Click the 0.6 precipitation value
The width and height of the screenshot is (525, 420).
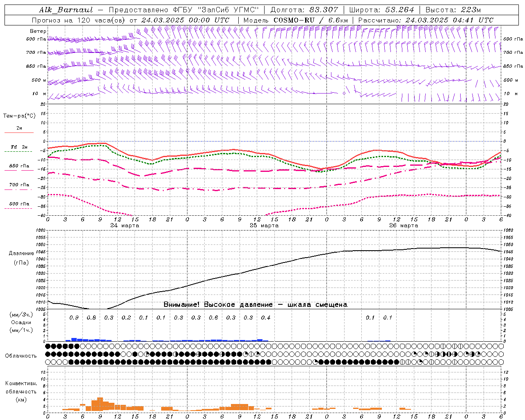point(213,318)
